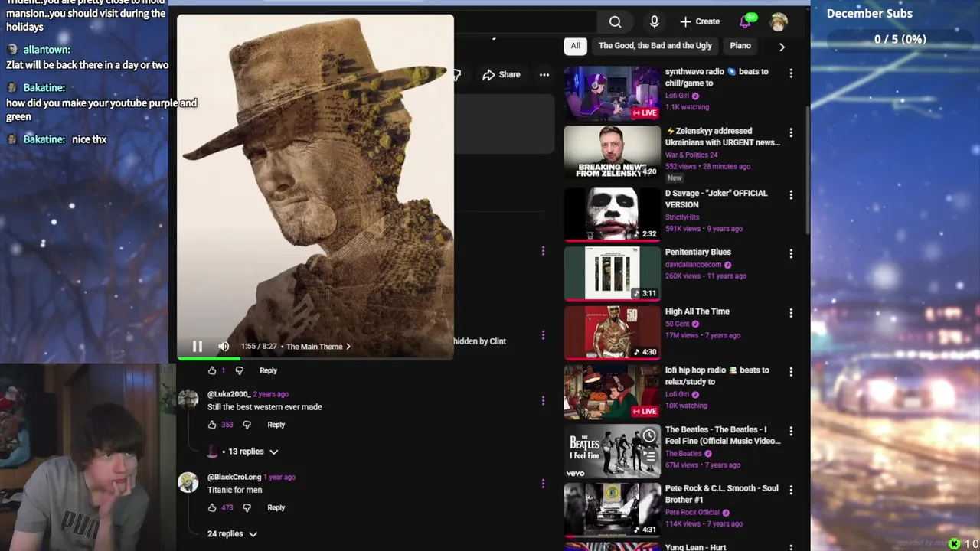Open options for lofi hip hop radio
980x551 pixels.
pyautogui.click(x=791, y=372)
